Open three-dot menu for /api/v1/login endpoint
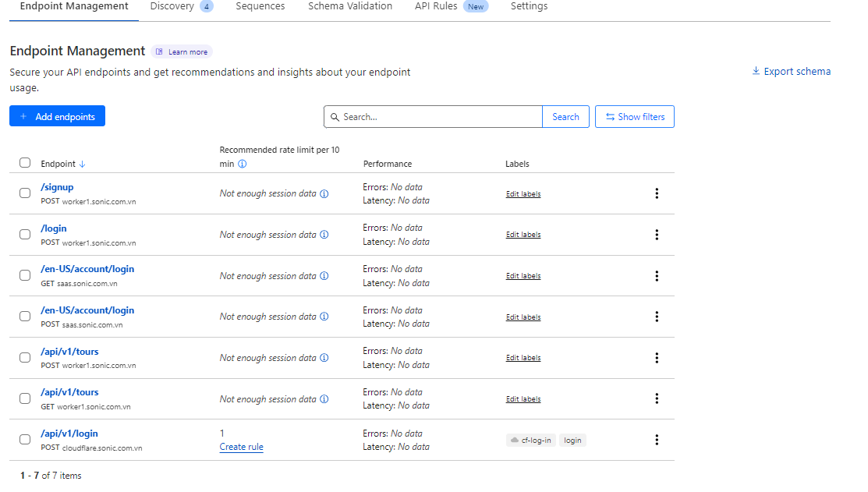Image resolution: width=868 pixels, height=492 pixels. click(x=657, y=440)
